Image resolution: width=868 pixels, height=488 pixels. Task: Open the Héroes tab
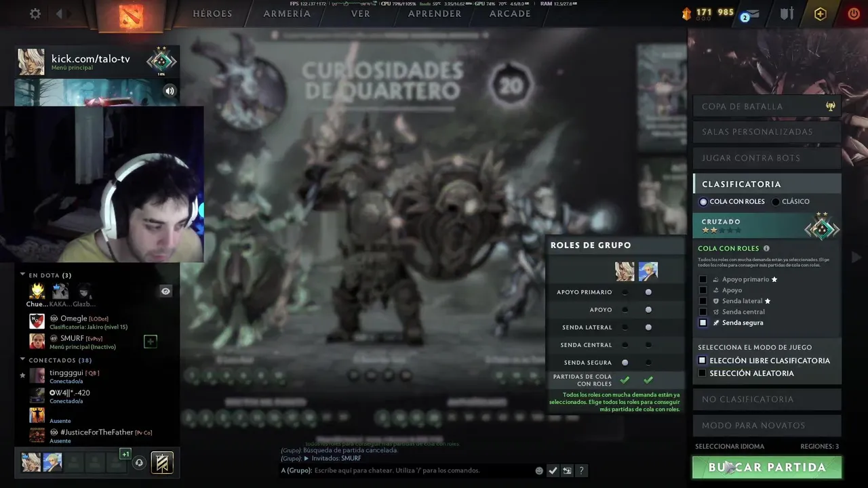pos(212,14)
